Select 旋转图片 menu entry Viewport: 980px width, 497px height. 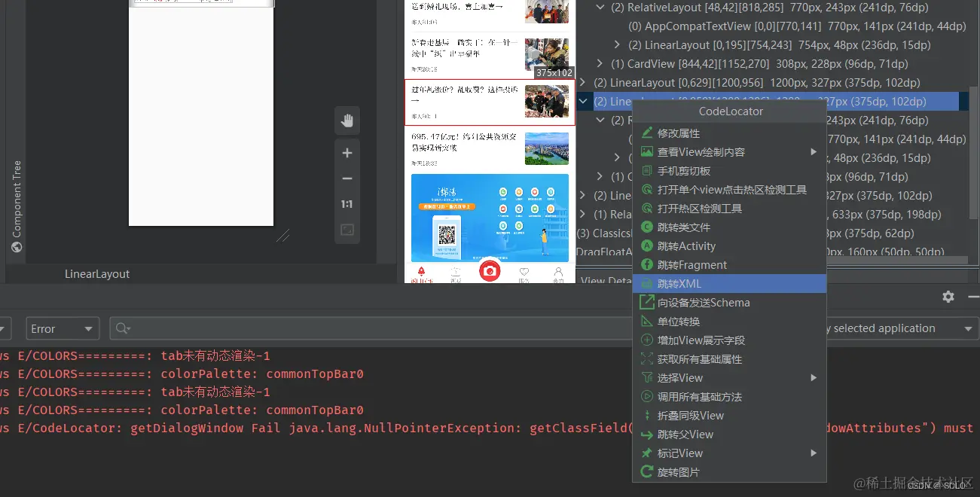click(x=729, y=472)
